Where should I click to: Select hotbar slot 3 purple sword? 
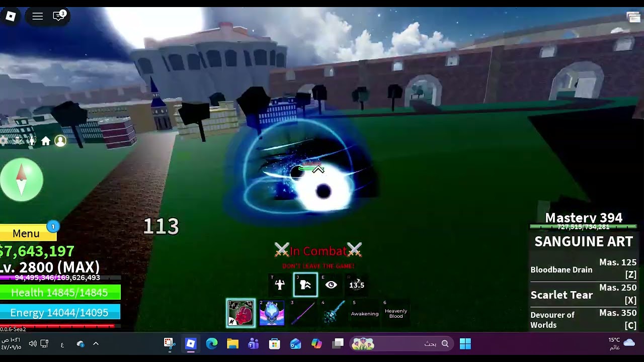pyautogui.click(x=303, y=313)
